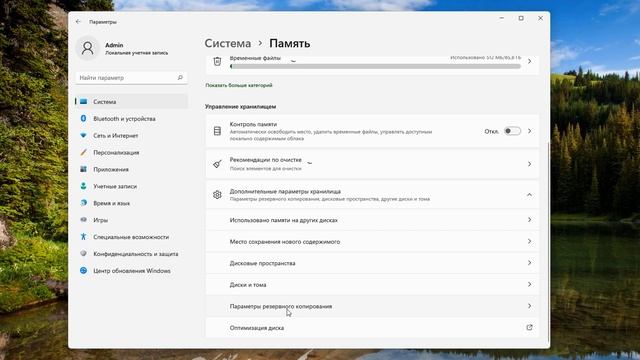The image size is (640, 360).
Task: Open chevron on Дисковые пространства row
Action: (x=529, y=263)
